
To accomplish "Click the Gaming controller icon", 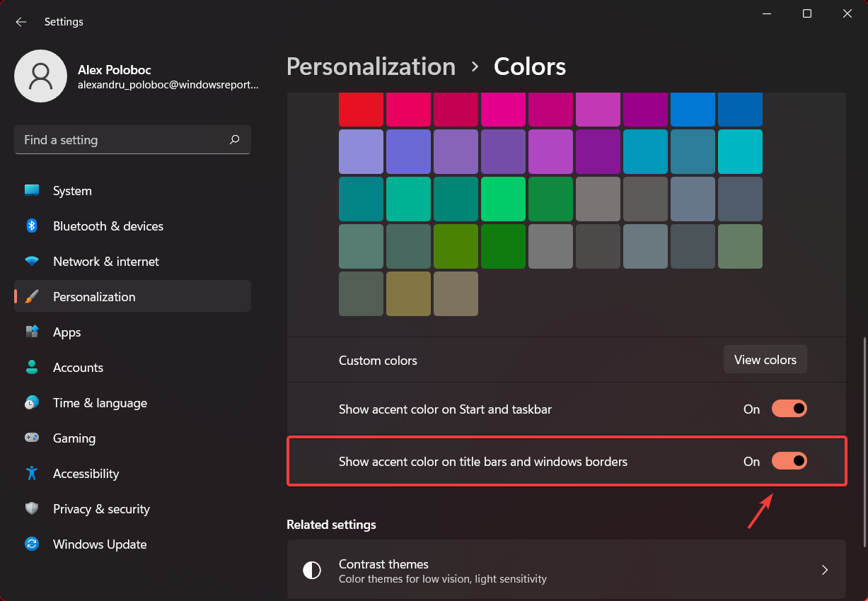I will [x=32, y=438].
